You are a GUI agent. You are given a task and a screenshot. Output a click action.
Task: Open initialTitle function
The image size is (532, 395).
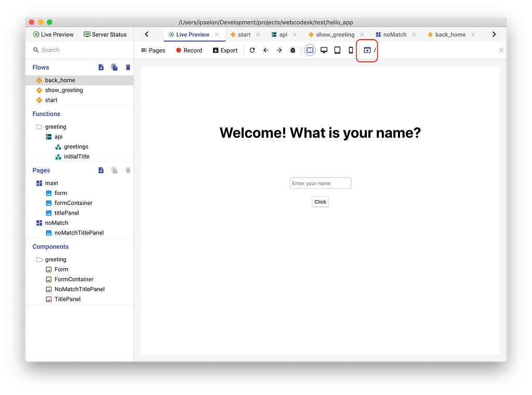coord(79,156)
